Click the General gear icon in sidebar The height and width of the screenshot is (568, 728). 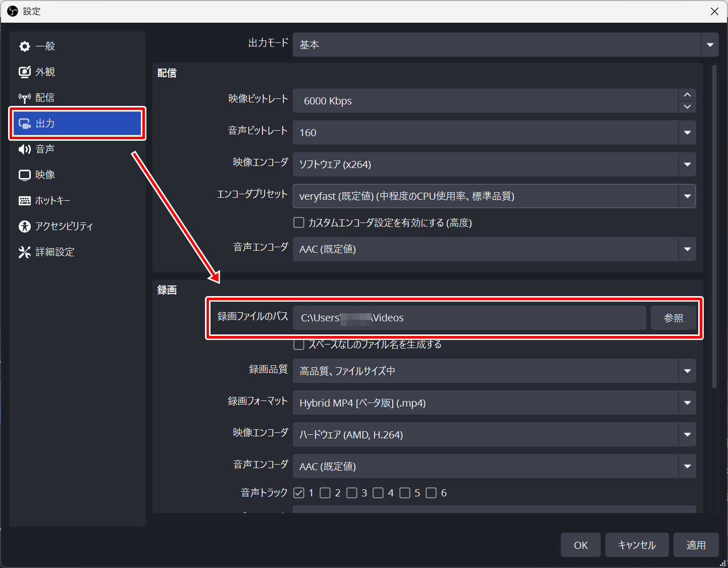[x=25, y=46]
